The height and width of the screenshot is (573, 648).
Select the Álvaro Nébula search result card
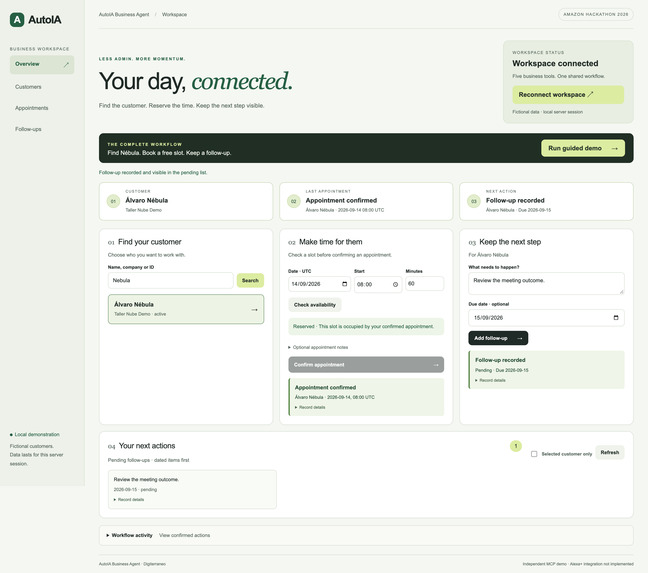point(186,309)
